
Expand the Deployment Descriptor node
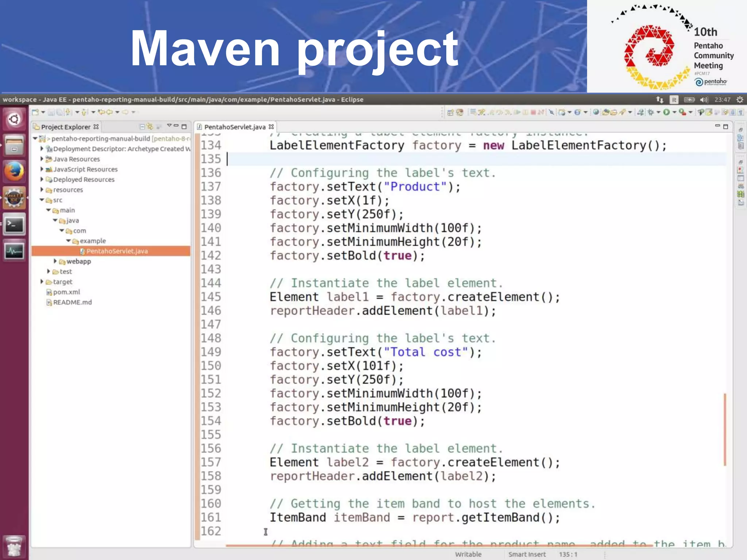42,149
